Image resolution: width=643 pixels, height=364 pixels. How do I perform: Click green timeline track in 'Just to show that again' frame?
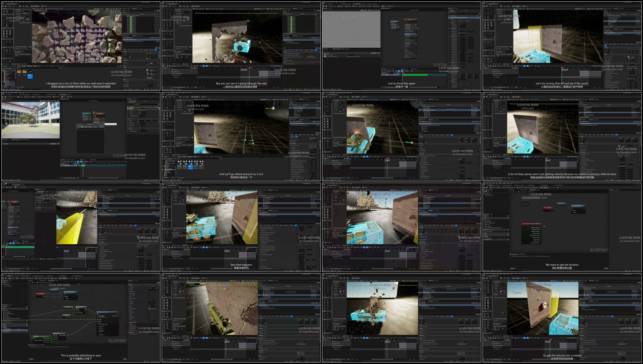click(x=415, y=75)
